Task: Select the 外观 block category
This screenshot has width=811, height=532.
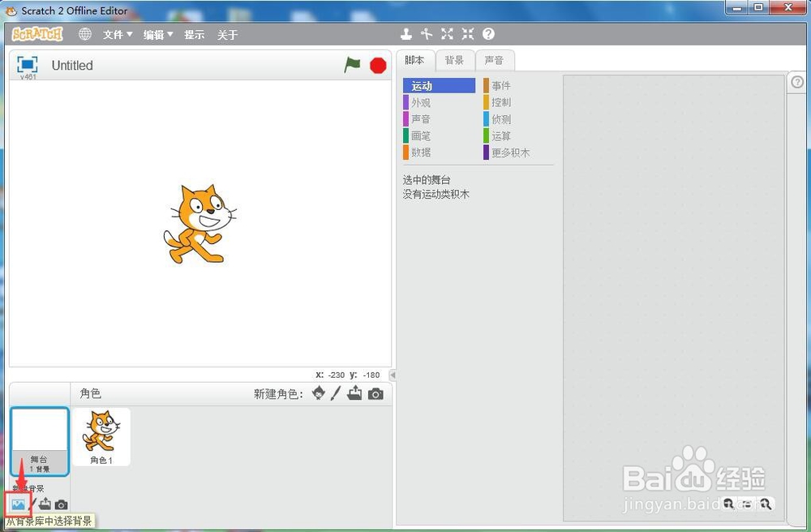Action: click(x=423, y=101)
